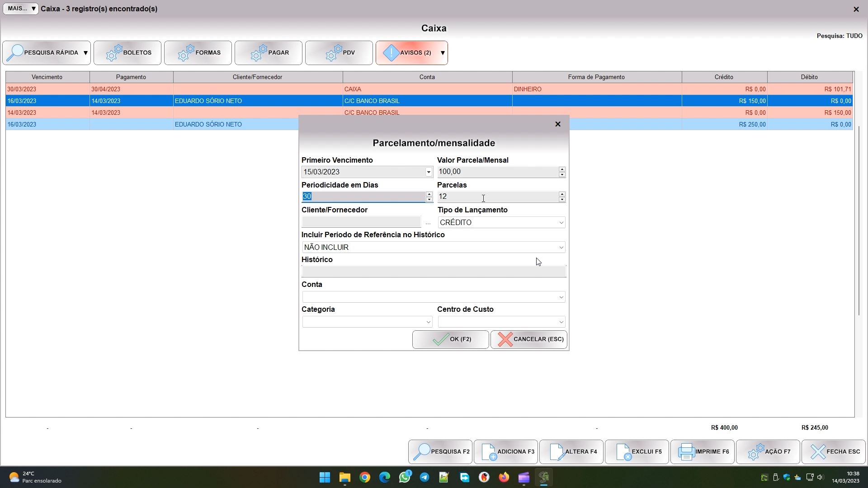The height and width of the screenshot is (488, 868).
Task: Open the PDV button
Action: 339,53
